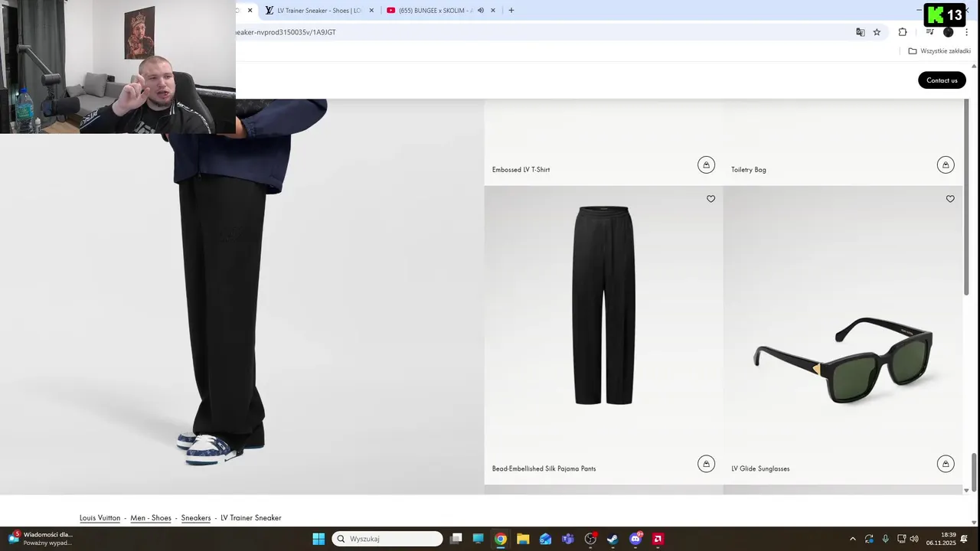Add LV Glide Sunglasses to bag
Viewport: 980px width, 551px height.
946,464
